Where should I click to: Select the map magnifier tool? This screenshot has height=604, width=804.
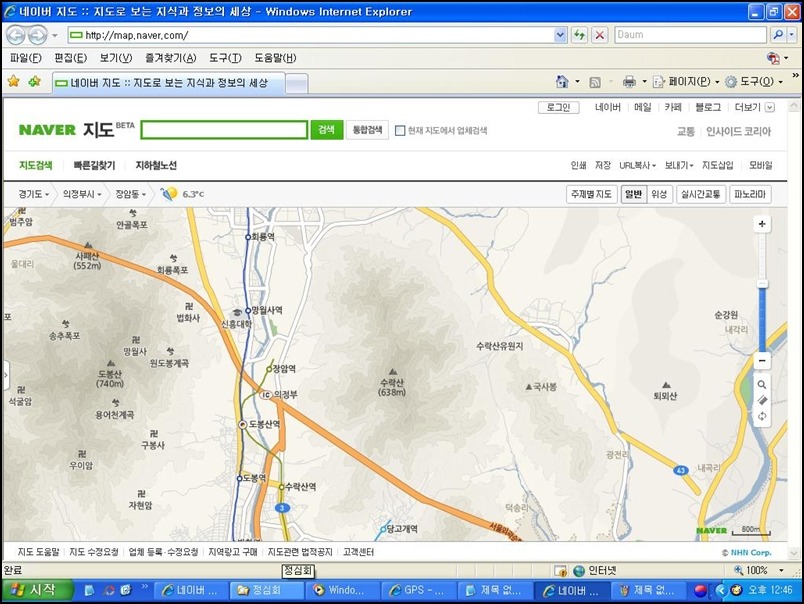coord(762,385)
